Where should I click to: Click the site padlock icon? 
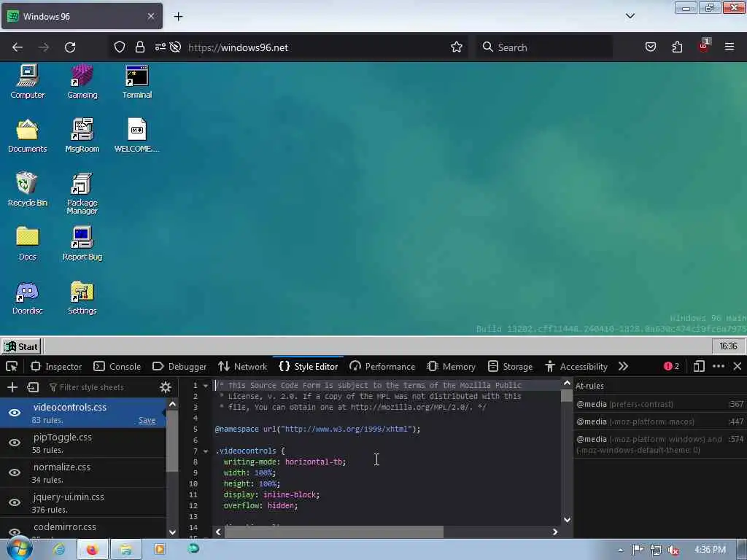click(139, 47)
